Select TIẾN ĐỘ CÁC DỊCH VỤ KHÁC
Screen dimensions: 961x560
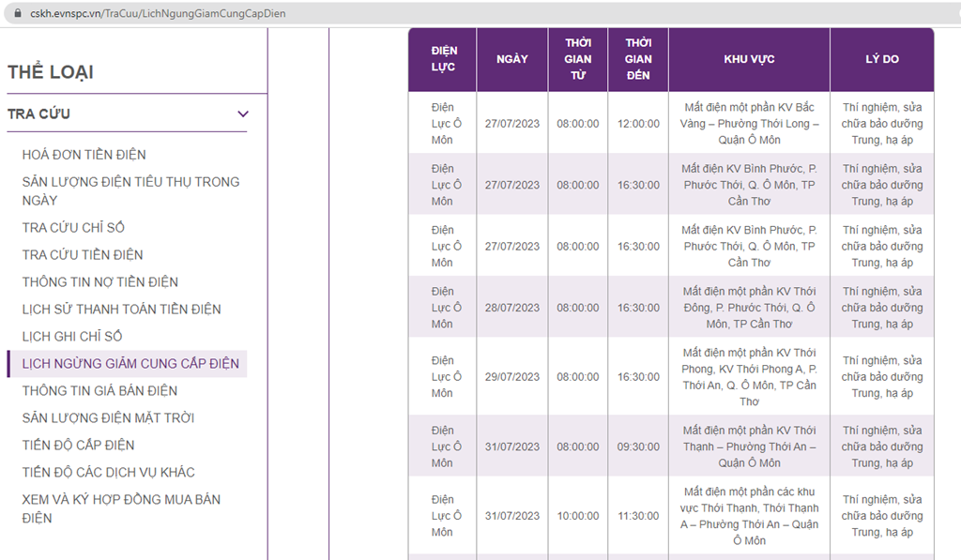(109, 473)
